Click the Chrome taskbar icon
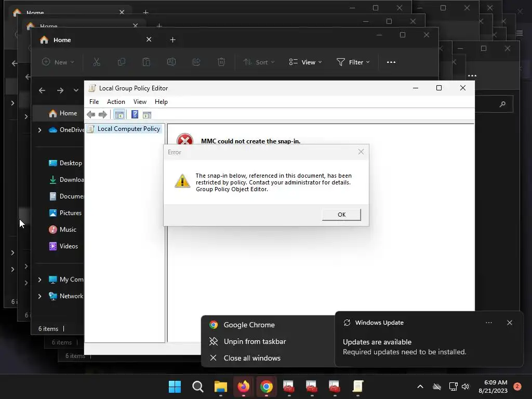Viewport: 532px width, 399px height. tap(267, 387)
